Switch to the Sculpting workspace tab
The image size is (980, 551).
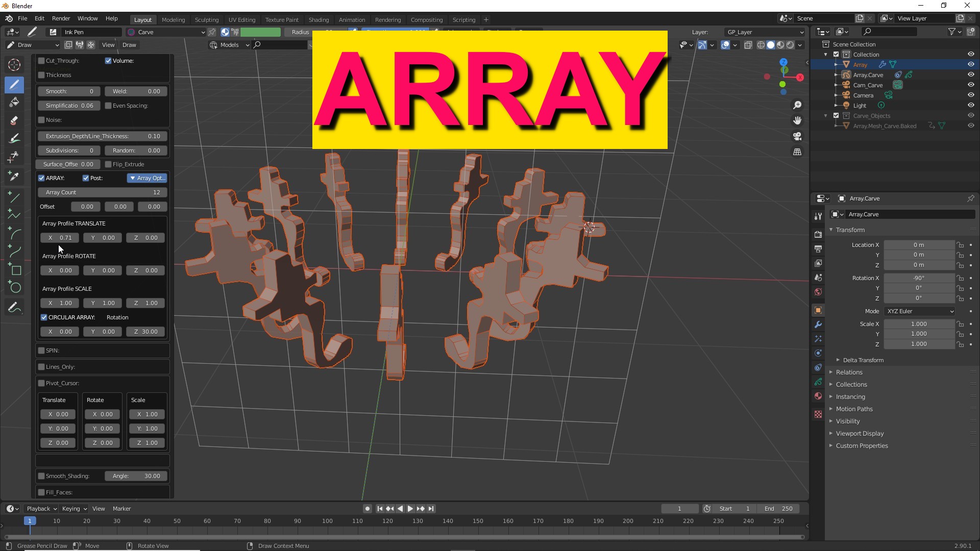pos(207,20)
